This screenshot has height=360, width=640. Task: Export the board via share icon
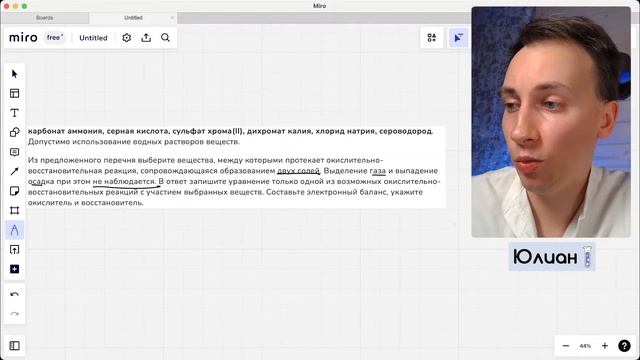(x=146, y=38)
